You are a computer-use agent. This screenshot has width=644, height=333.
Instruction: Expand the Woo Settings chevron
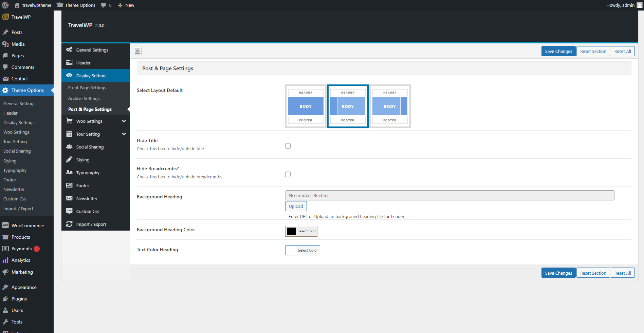(124, 121)
